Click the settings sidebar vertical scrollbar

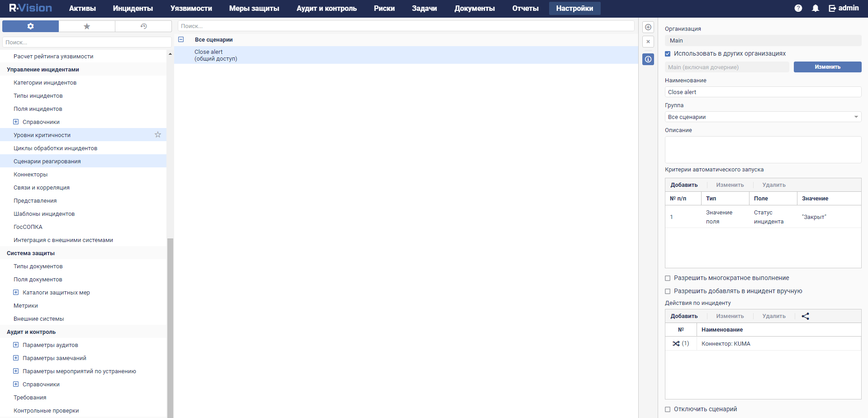(170, 328)
